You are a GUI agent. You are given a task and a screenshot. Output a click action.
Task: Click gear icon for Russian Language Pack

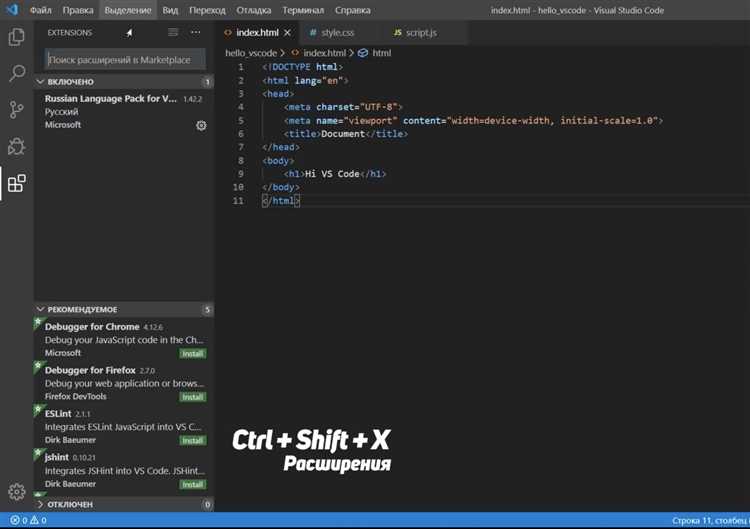click(x=201, y=126)
